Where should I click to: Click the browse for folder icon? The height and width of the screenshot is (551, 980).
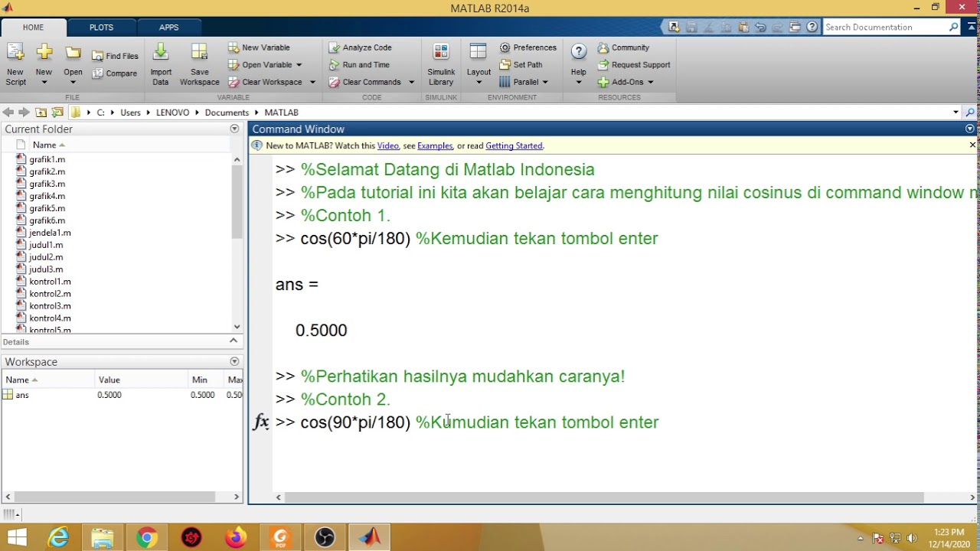pyautogui.click(x=57, y=112)
